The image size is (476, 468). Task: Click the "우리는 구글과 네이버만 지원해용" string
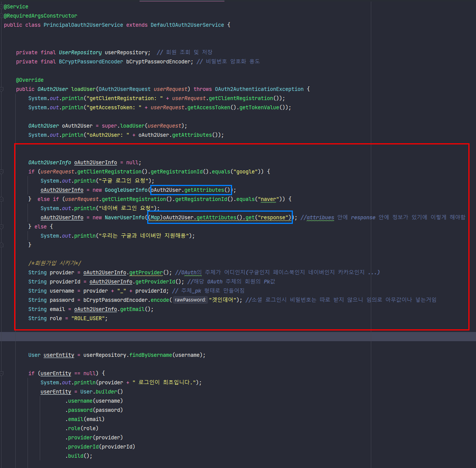pyautogui.click(x=143, y=236)
